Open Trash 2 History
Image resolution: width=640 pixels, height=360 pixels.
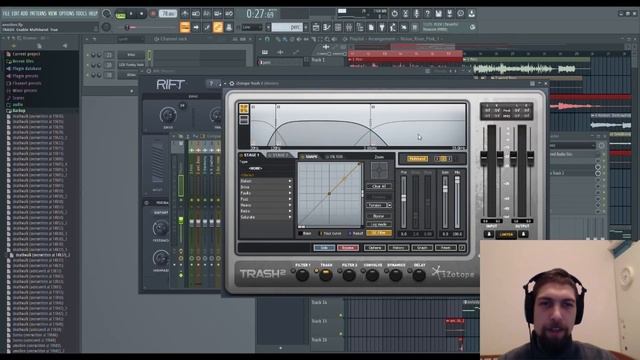(x=398, y=248)
